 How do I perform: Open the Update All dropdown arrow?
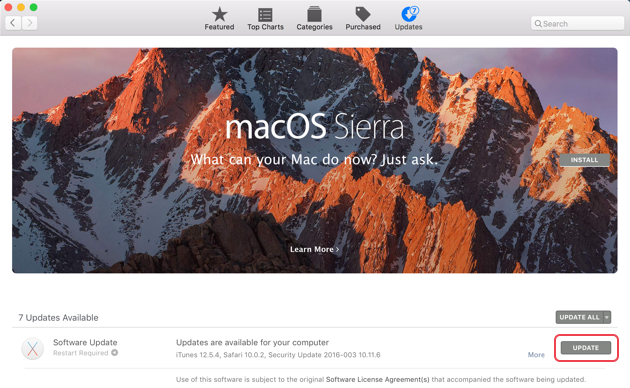click(607, 317)
